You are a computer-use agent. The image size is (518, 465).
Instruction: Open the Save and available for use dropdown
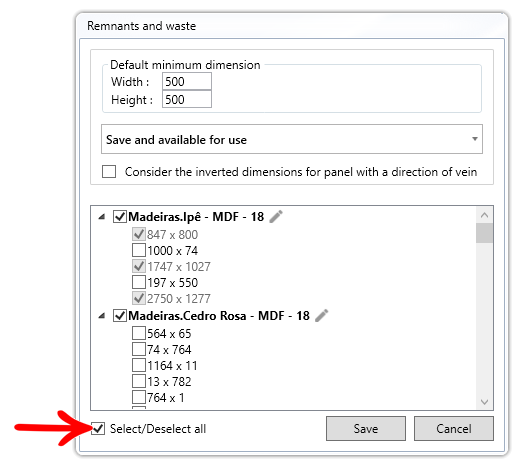tap(292, 139)
